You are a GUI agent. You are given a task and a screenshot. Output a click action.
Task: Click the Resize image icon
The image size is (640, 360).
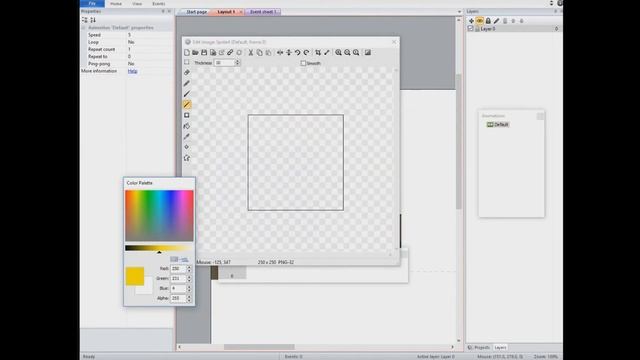(x=327, y=53)
